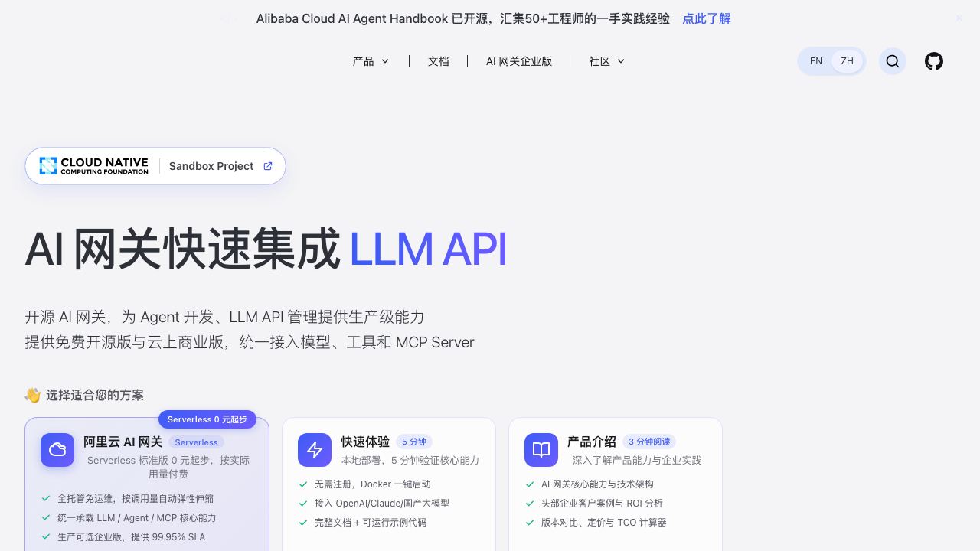Click checkmark beside AI 网关核心能力与技术架构
This screenshot has width=980, height=551.
point(530,484)
